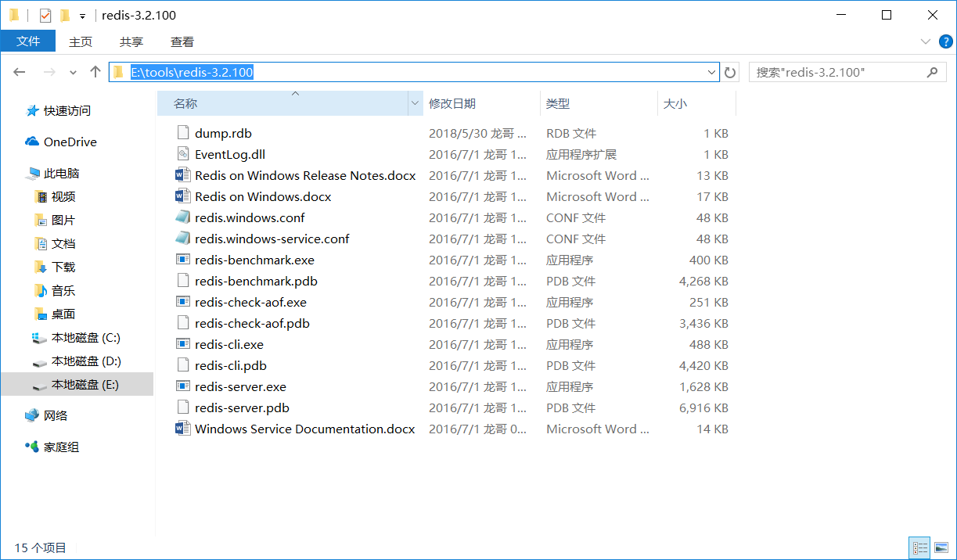Switch to details view layout icon

point(920,548)
